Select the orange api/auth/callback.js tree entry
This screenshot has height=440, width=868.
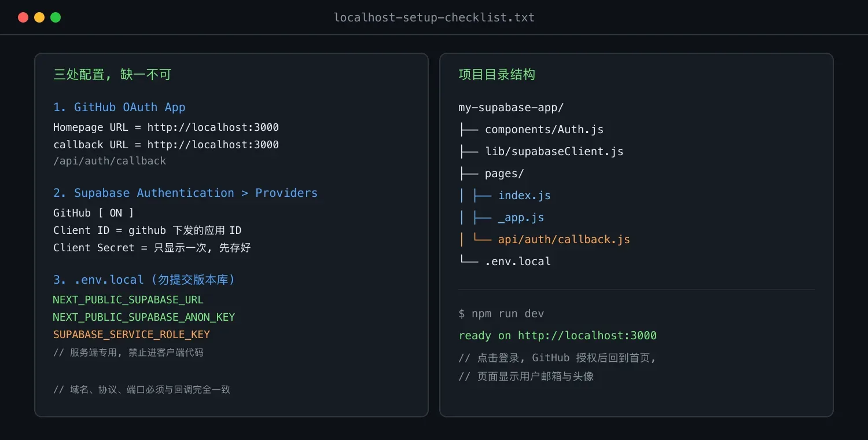click(564, 240)
